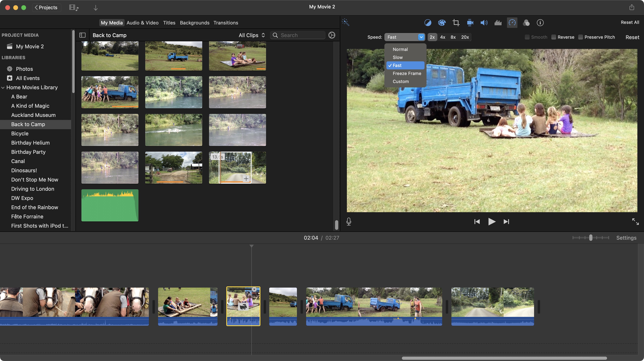Choose Freeze Frame from speed menu
This screenshot has height=361, width=644.
[405, 73]
